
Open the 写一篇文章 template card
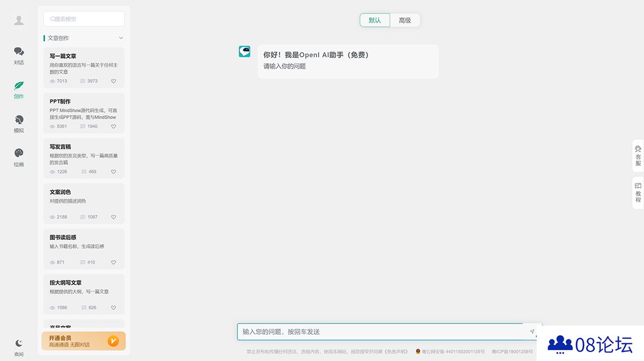(x=84, y=68)
